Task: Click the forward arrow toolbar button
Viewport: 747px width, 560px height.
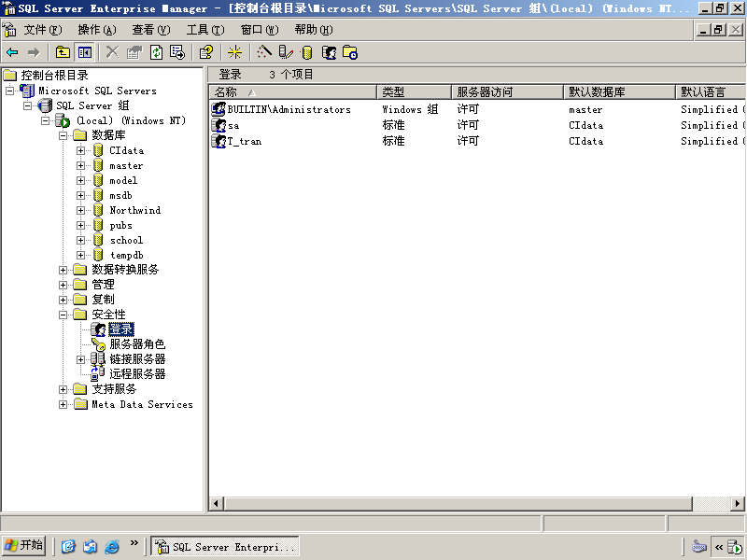Action: point(34,52)
